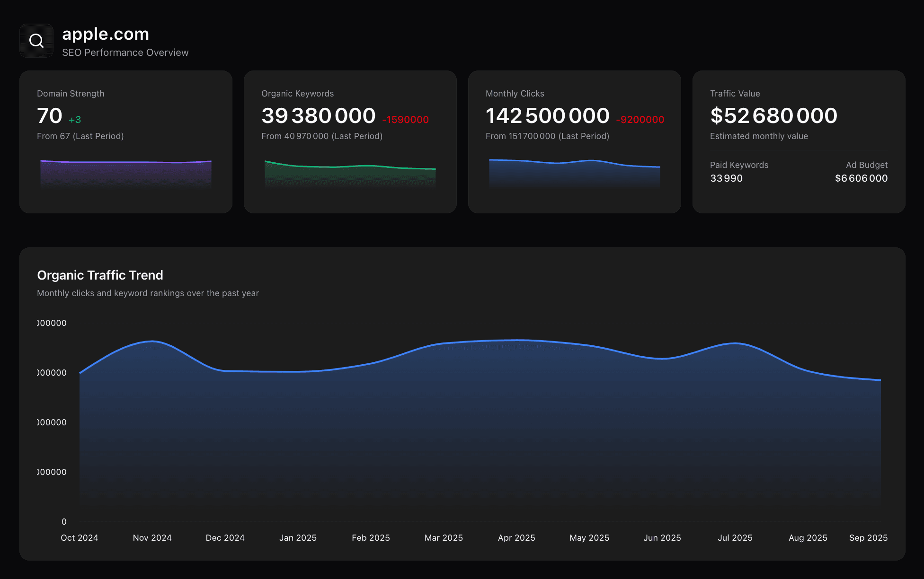Select the Apr 2025 axis label

tap(516, 538)
